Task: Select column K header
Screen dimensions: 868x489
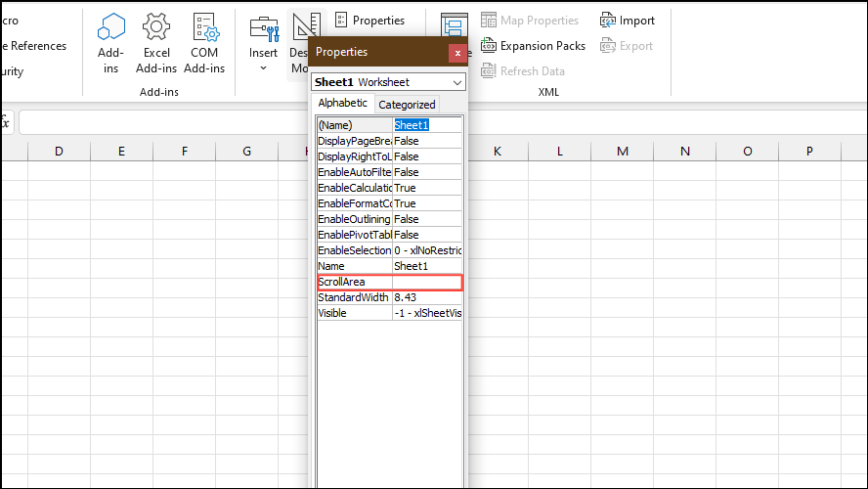Action: point(498,152)
